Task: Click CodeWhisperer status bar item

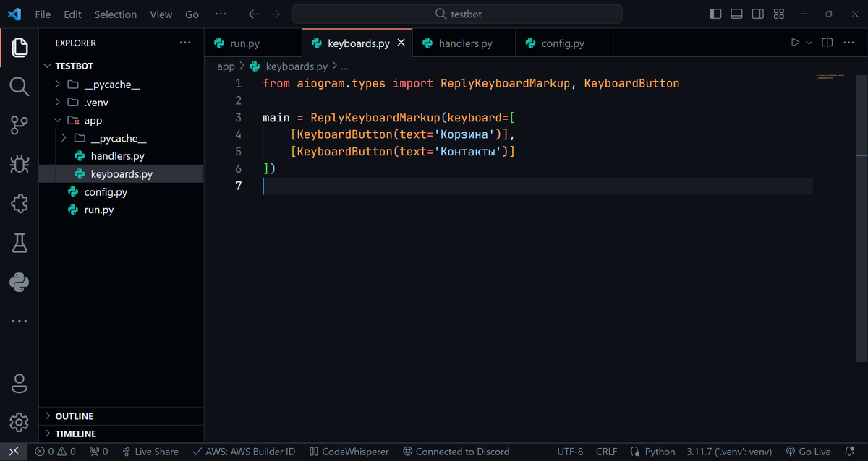Action: point(349,452)
